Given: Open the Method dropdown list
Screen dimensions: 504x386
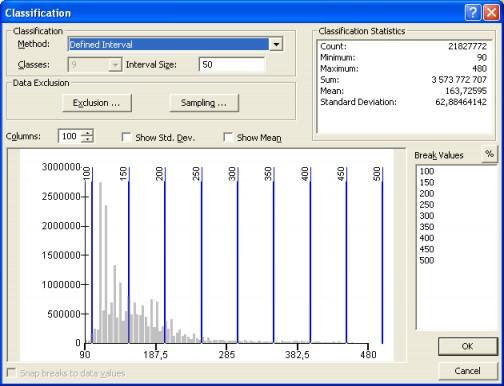Looking at the screenshot, I should click(276, 44).
